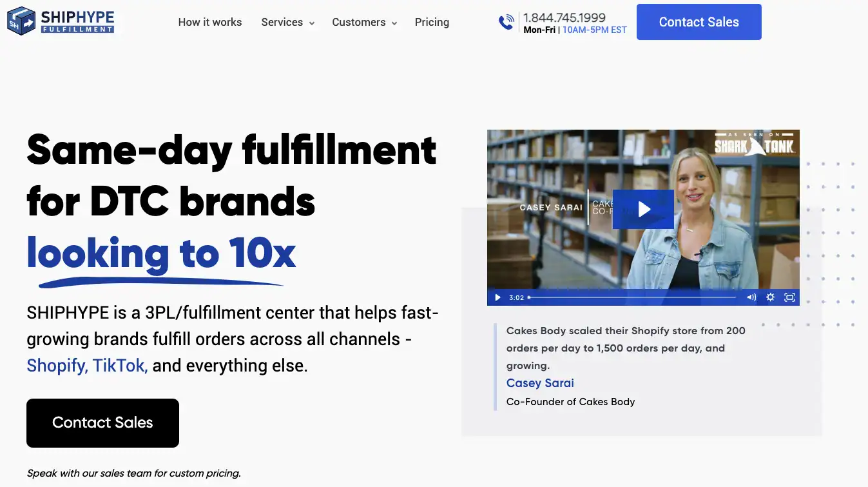Expand the Services dropdown menu

(x=288, y=22)
